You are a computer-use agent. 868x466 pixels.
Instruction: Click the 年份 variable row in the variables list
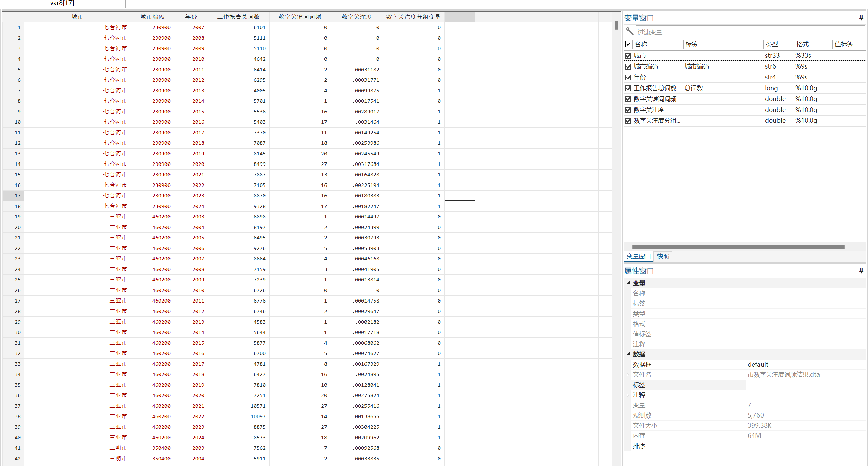pos(640,77)
